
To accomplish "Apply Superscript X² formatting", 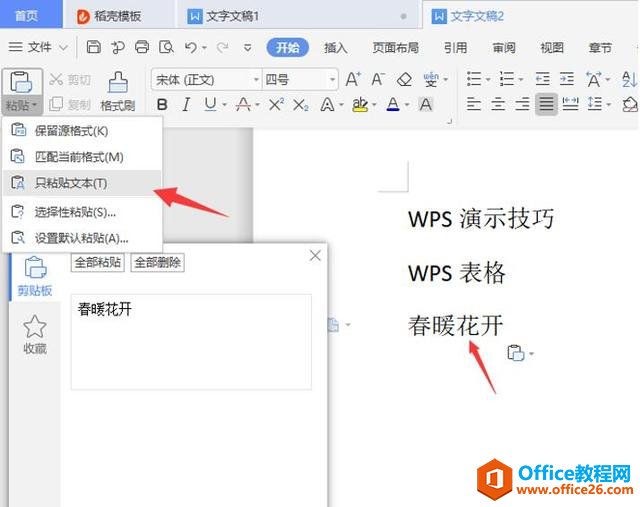I will 276,105.
